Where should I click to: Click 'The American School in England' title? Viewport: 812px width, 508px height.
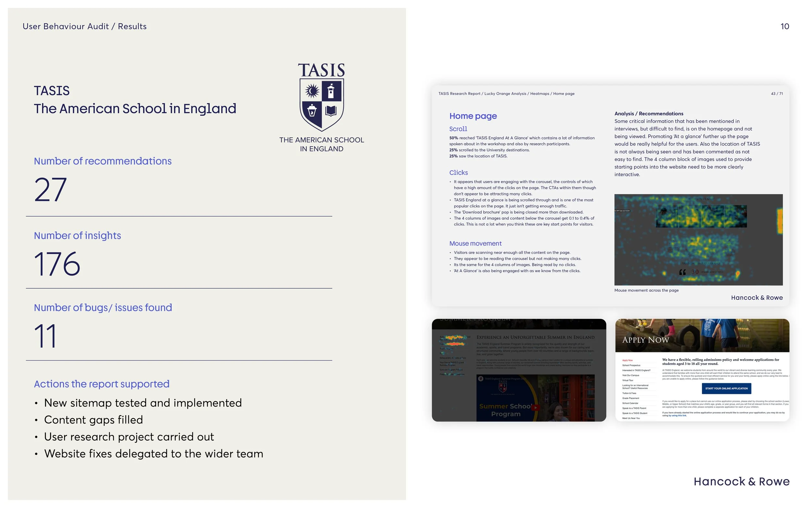point(135,109)
